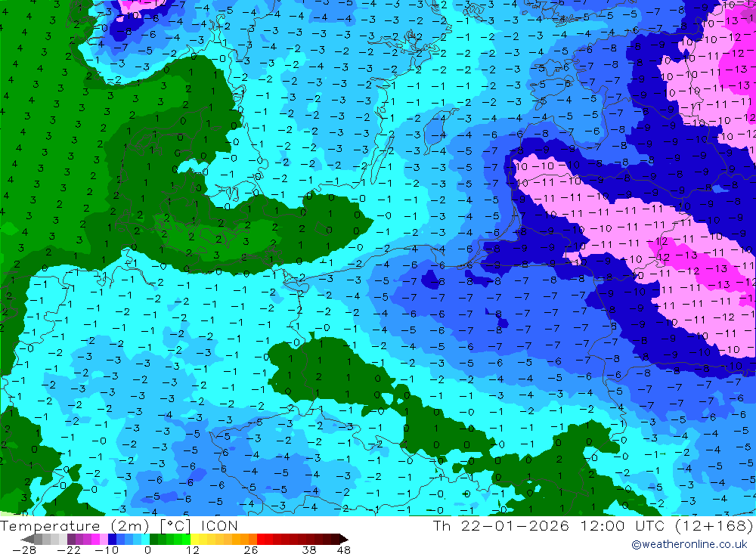Click the -22 legend label
Screen dimensions: 756x554
(69, 549)
